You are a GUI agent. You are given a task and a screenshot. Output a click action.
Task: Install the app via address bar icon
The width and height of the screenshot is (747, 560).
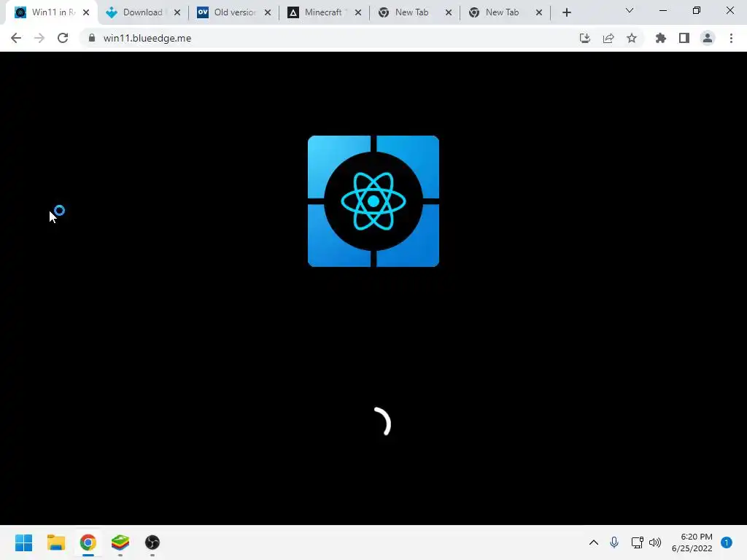pyautogui.click(x=585, y=38)
